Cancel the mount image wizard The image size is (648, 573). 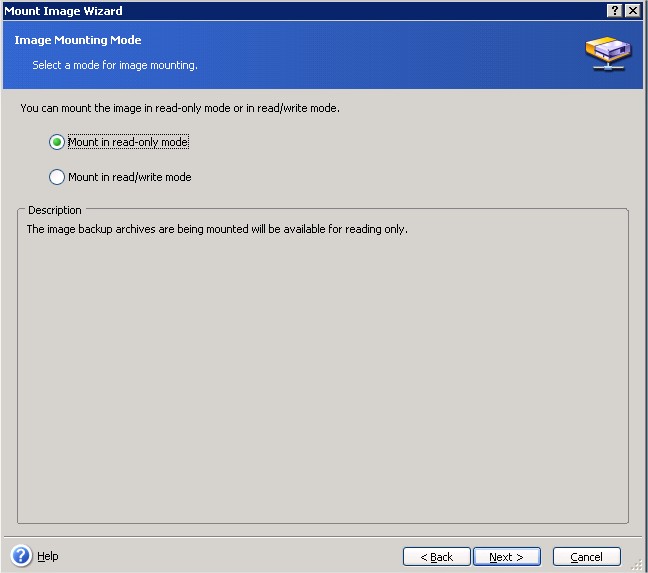586,557
